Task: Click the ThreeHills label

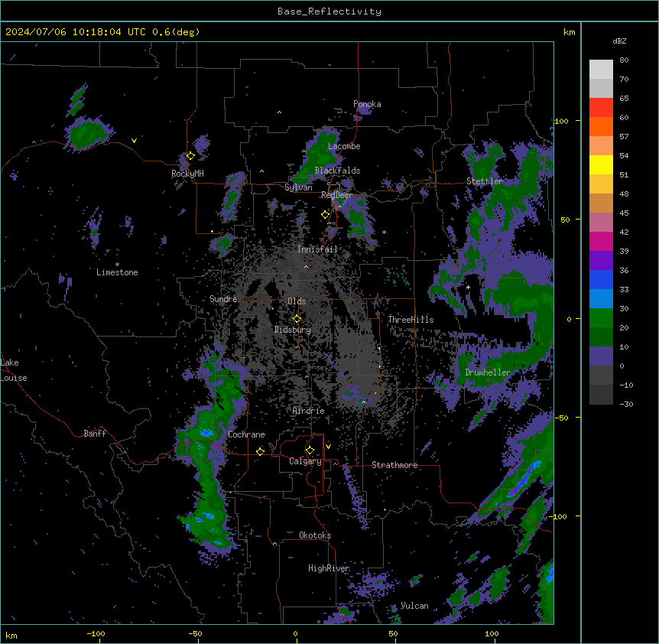Action: point(411,320)
